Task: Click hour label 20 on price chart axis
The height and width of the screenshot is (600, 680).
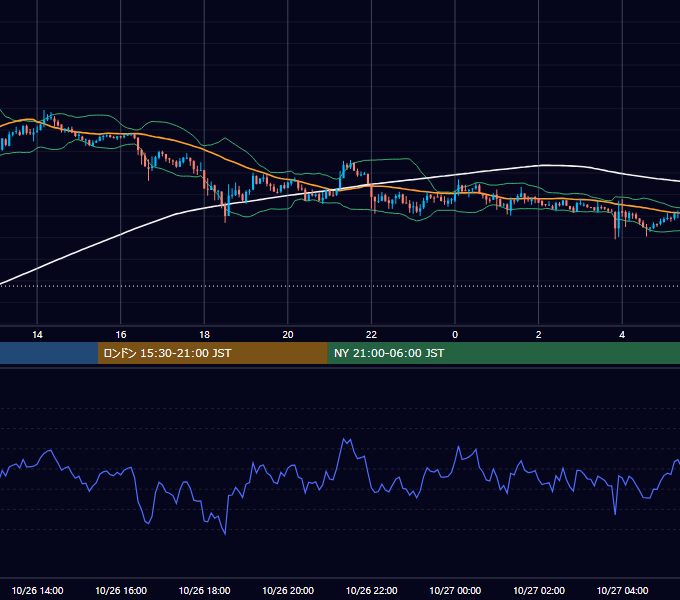Action: point(288,335)
